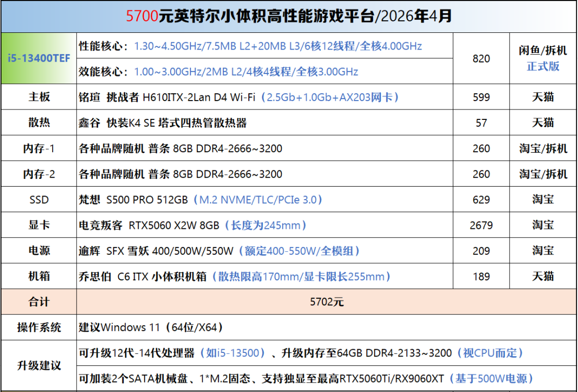Select the 合计 label cell
The height and width of the screenshot is (392, 578).
click(x=39, y=302)
